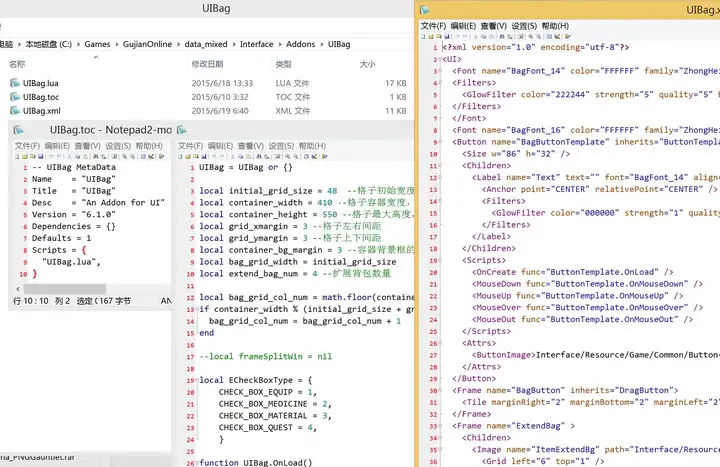The width and height of the screenshot is (720, 467).
Task: Click Zoom in icon in UIBag.xml editor toolbar
Action: (530, 36)
